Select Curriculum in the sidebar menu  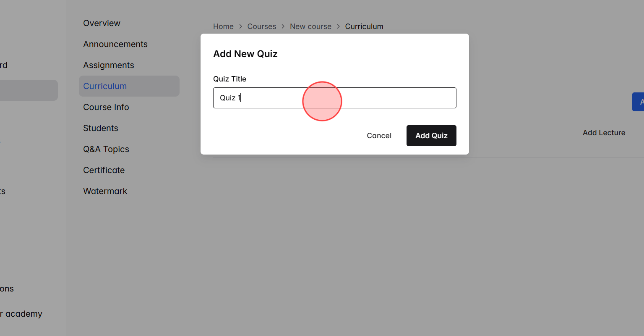click(x=105, y=86)
